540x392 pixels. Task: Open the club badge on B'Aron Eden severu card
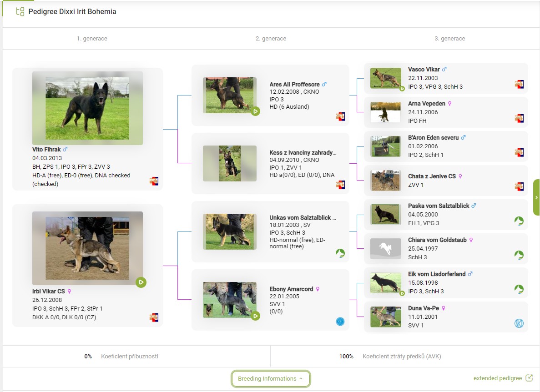pyautogui.click(x=519, y=152)
